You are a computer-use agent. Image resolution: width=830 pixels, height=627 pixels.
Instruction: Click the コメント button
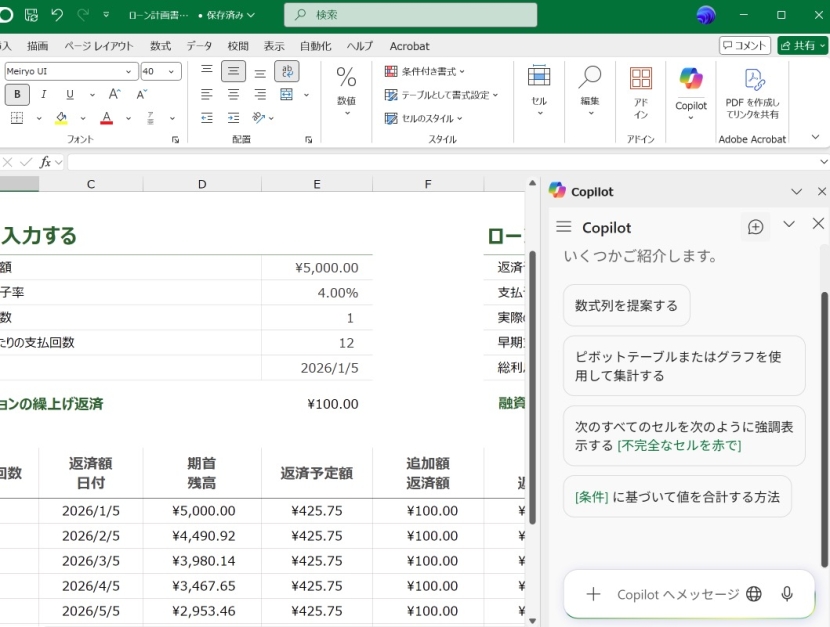[x=745, y=46]
